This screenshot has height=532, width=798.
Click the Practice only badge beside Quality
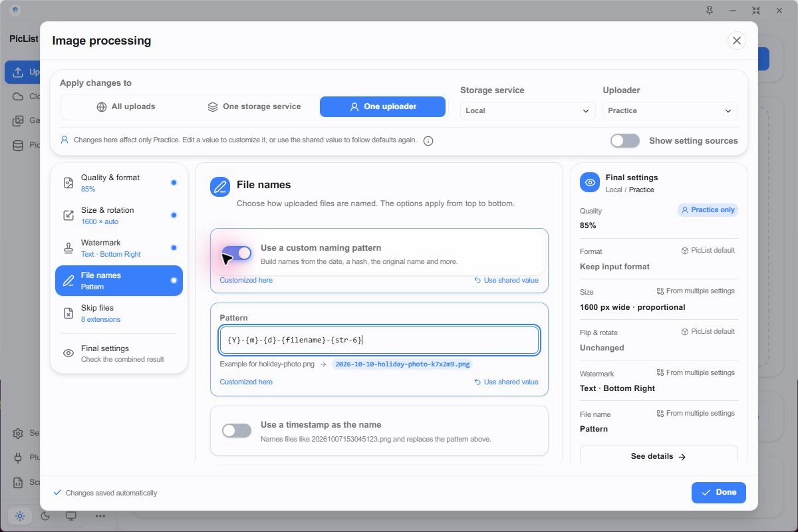click(x=708, y=210)
